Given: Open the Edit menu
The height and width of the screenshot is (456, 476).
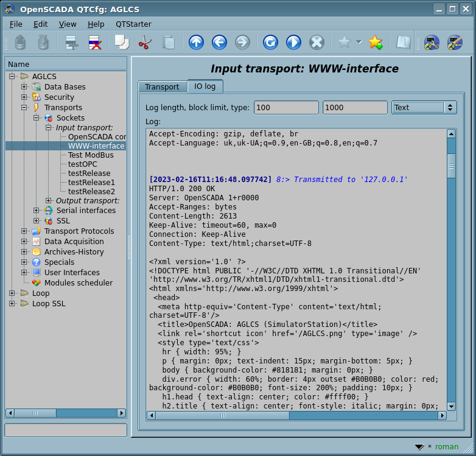Looking at the screenshot, I should (x=40, y=24).
